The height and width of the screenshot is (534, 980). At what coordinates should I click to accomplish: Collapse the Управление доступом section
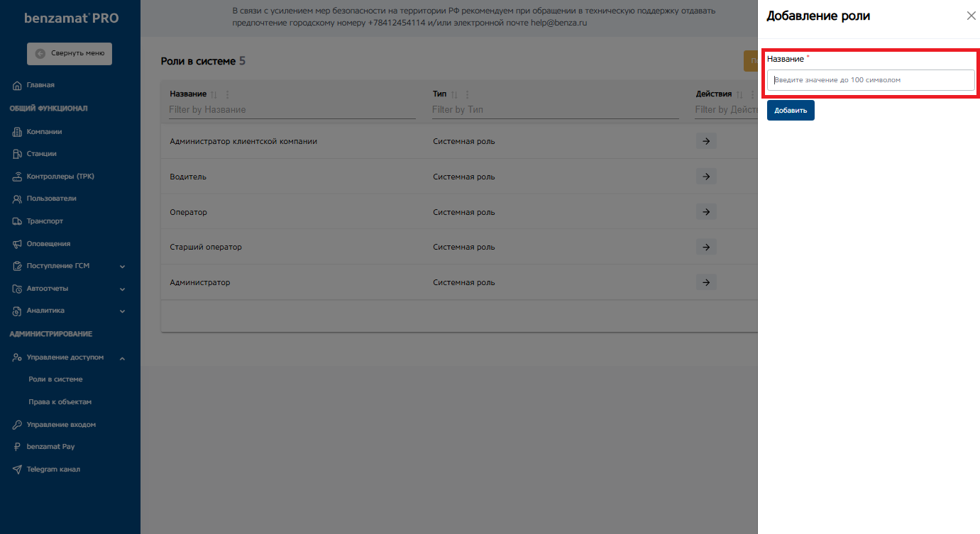click(x=122, y=358)
